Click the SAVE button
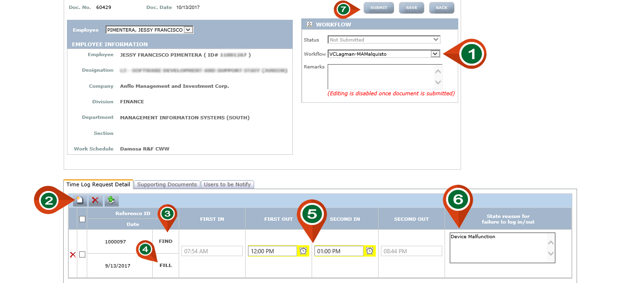Viewport: 644px width, 283px height. coord(411,8)
